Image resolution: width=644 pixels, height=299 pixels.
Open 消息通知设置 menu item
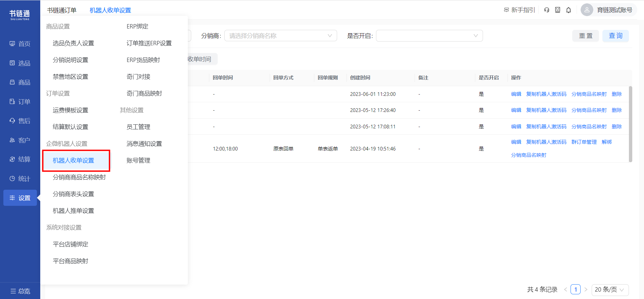[144, 144]
